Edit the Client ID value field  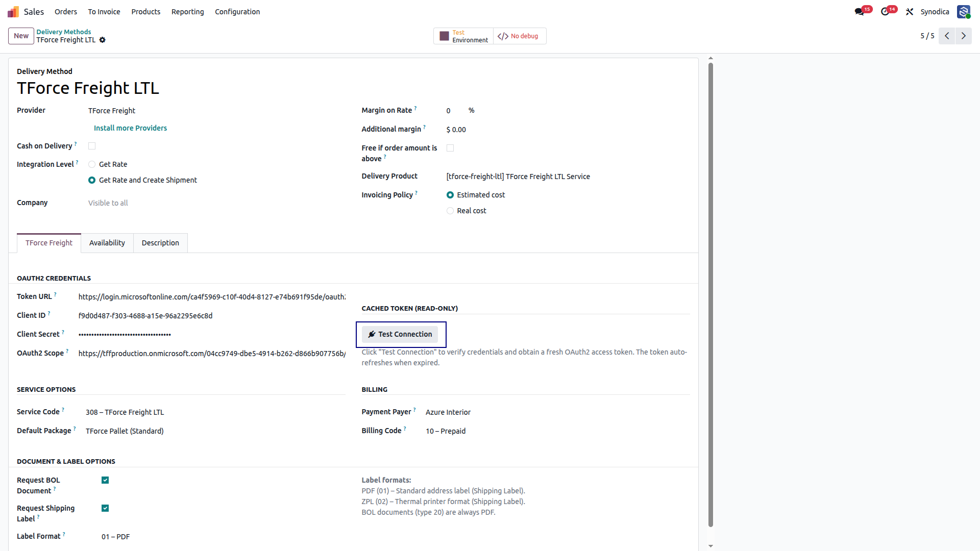(212, 316)
